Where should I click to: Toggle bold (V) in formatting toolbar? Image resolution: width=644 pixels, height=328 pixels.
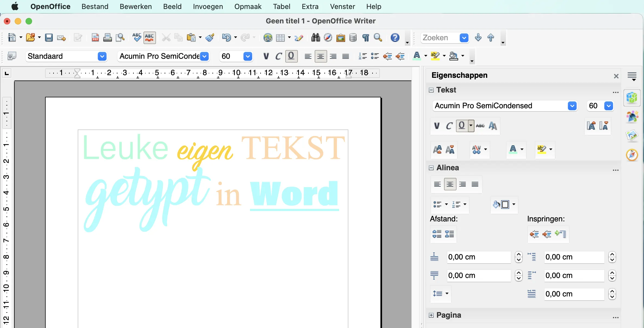click(x=266, y=56)
